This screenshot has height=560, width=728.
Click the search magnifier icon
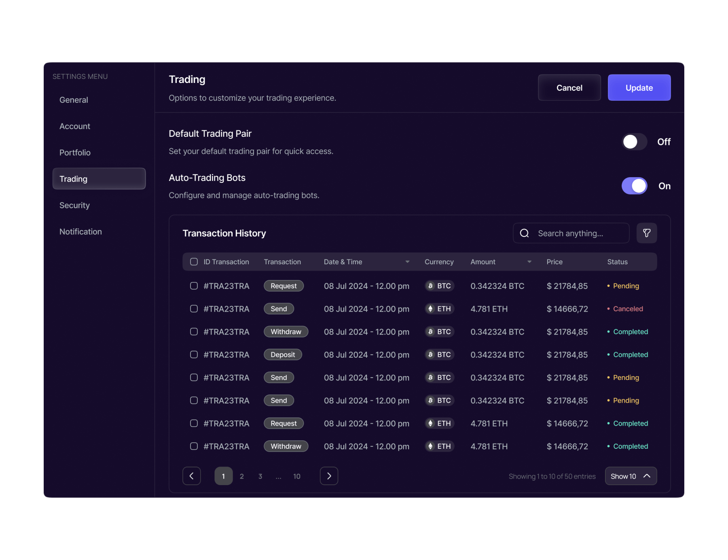[x=524, y=233]
